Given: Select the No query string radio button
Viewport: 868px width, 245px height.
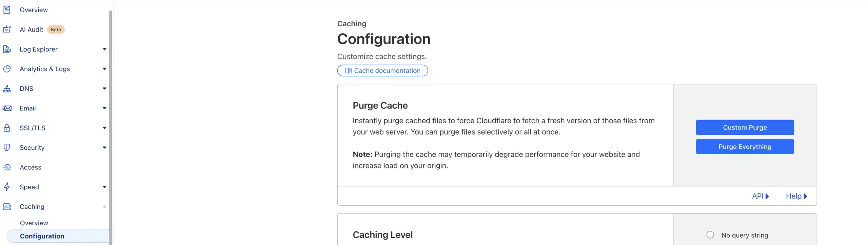Looking at the screenshot, I should coord(710,235).
